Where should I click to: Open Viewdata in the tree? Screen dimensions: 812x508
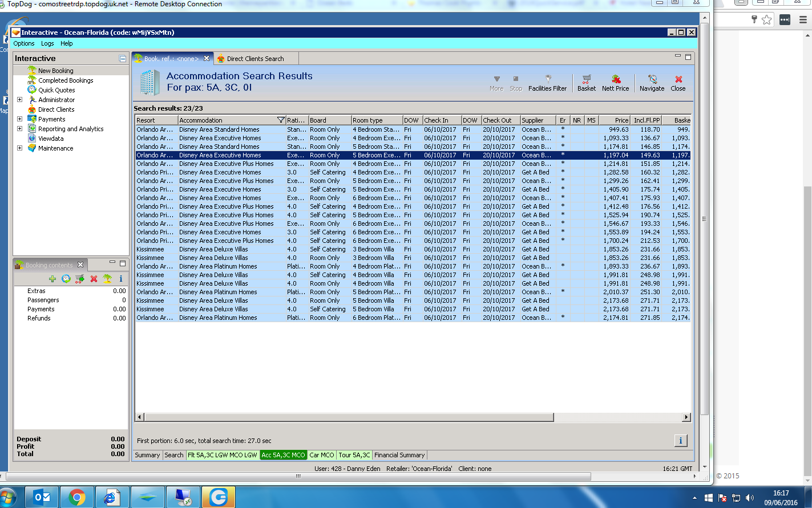tap(51, 139)
